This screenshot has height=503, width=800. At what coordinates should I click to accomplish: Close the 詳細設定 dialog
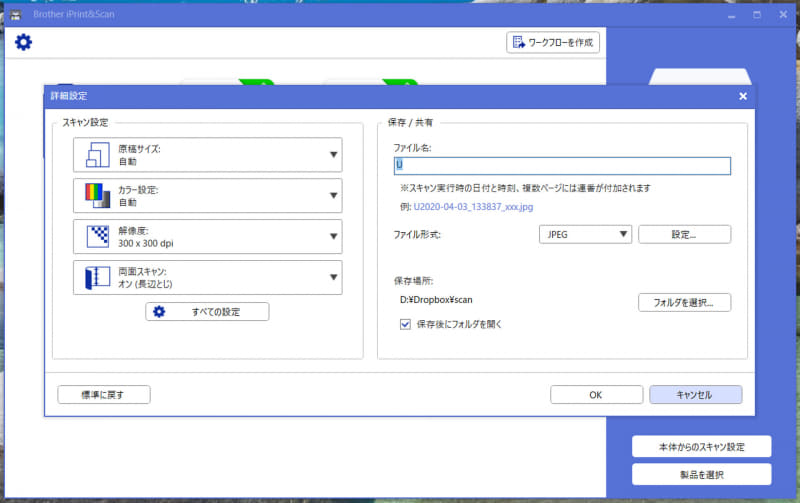coord(743,96)
